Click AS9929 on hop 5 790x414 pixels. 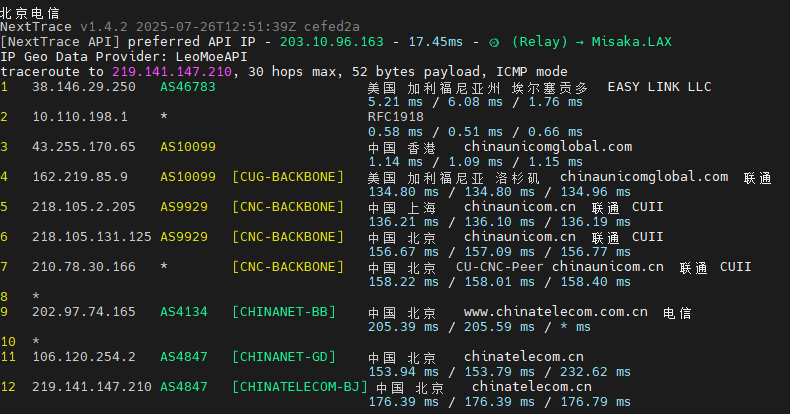[184, 207]
